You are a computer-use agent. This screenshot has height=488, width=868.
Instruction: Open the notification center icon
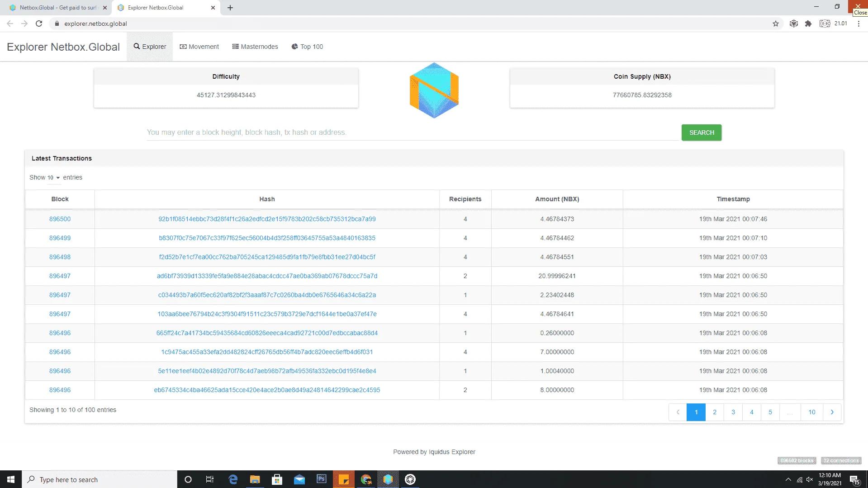[x=854, y=479]
